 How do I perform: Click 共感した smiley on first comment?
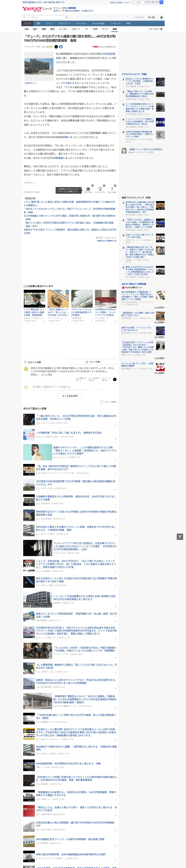coord(77,379)
